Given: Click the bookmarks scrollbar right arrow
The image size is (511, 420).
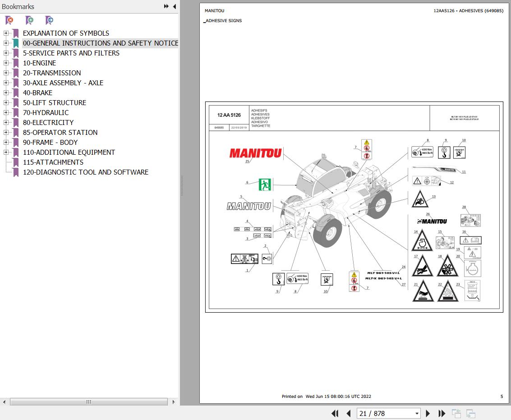Looking at the screenshot, I should tap(174, 402).
